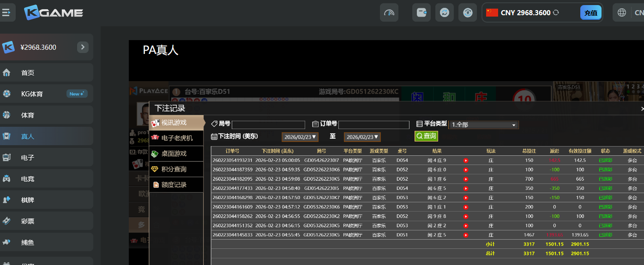
Task: Open the network speed indicator icon
Action: tap(389, 12)
